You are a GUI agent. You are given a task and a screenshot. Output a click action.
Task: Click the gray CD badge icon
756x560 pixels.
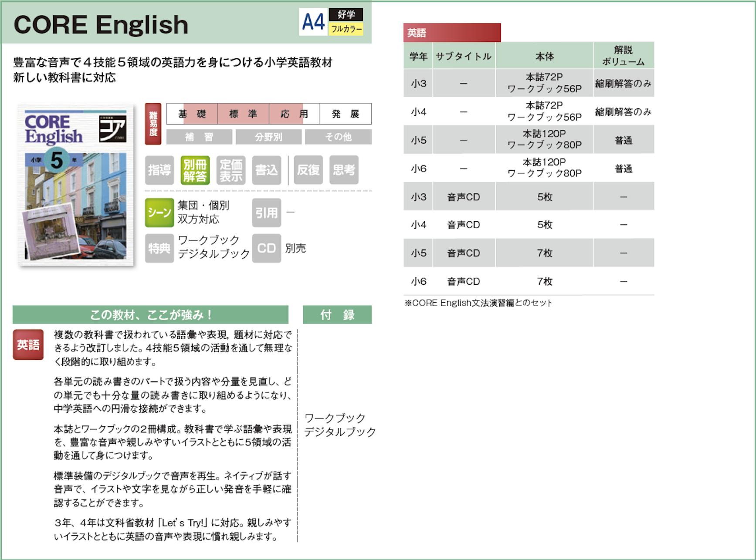tap(266, 248)
